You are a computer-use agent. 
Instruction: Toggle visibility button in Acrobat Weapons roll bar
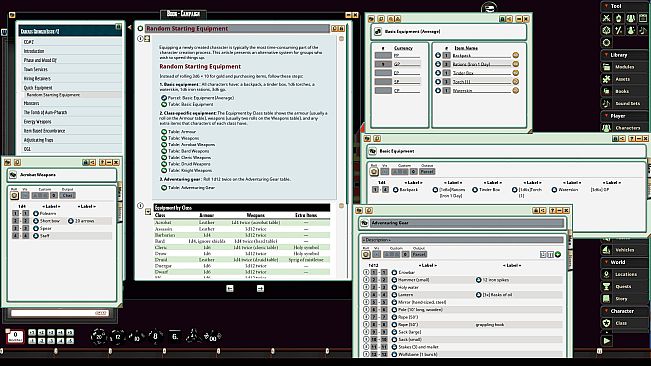pos(25,195)
